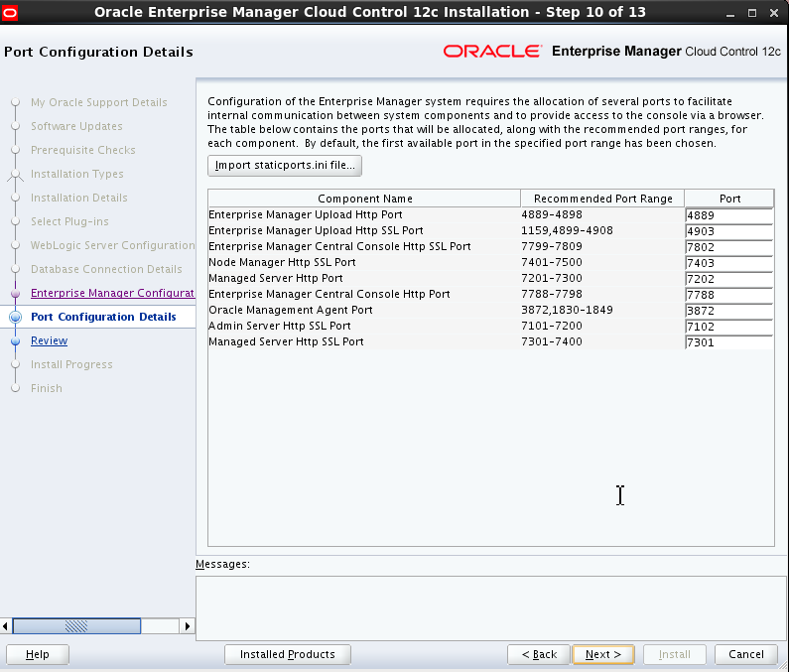The height and width of the screenshot is (672, 789).
Task: Edit Oracle Management Agent Port 3872
Action: point(728,311)
